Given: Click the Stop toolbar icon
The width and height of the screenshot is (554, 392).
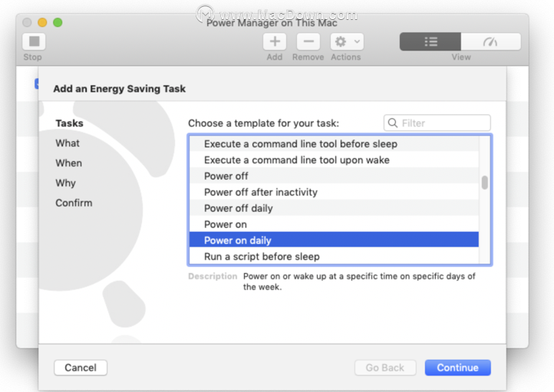Looking at the screenshot, I should [x=34, y=41].
